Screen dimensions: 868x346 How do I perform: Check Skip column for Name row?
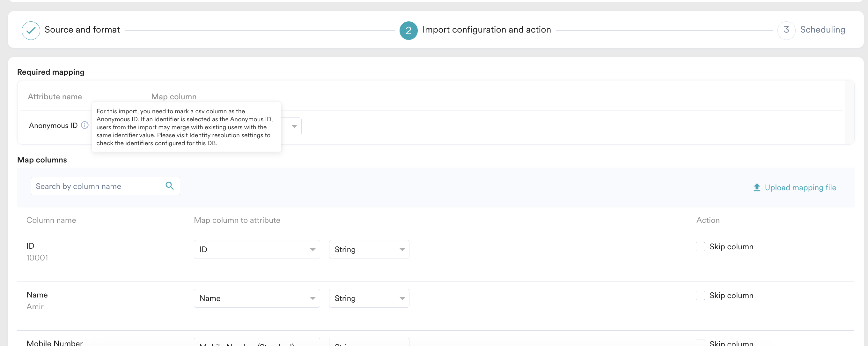[x=700, y=296]
